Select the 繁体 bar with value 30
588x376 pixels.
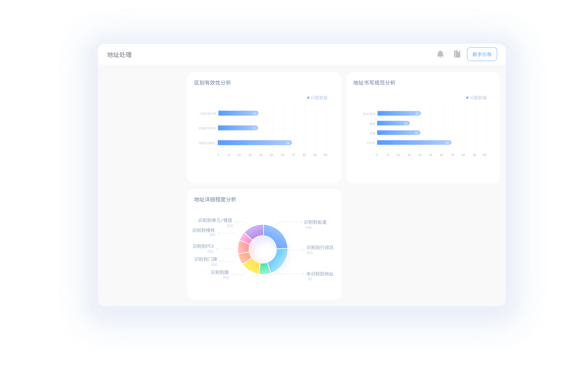[393, 123]
